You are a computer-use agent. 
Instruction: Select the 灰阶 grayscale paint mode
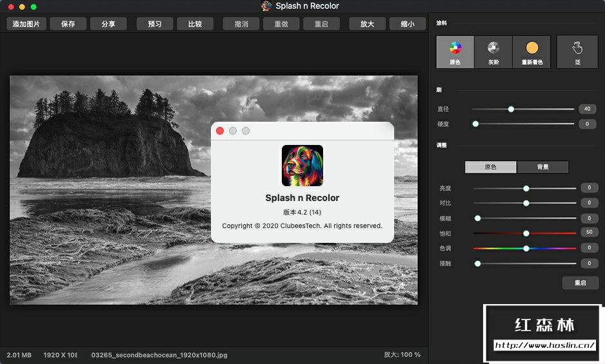[x=493, y=52]
